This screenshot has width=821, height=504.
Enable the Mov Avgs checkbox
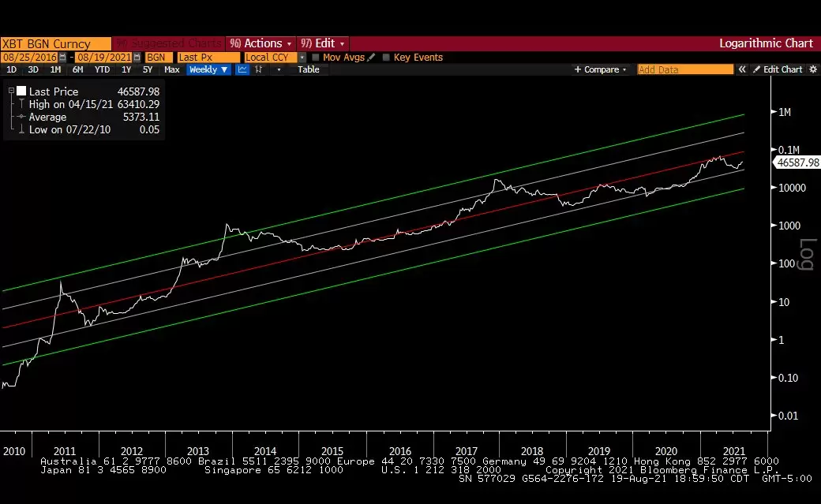pyautogui.click(x=316, y=58)
